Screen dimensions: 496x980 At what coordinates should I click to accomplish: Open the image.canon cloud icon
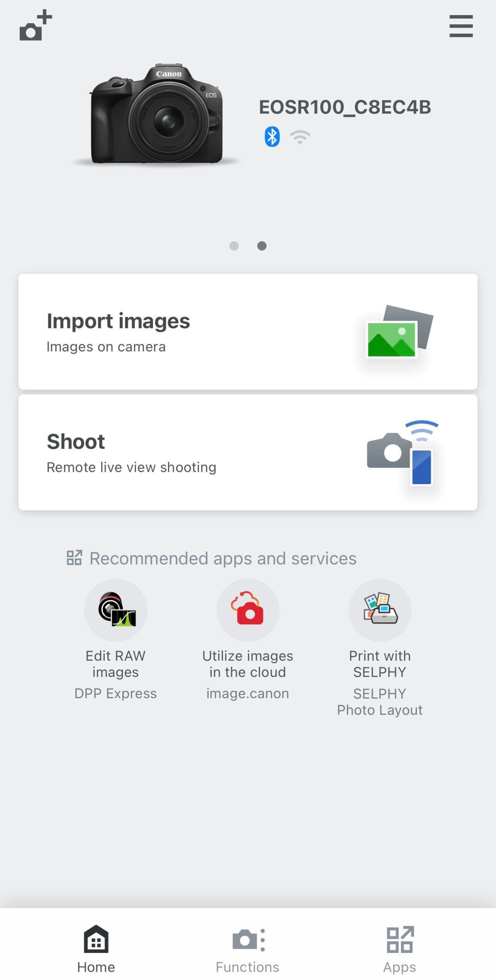pos(248,610)
